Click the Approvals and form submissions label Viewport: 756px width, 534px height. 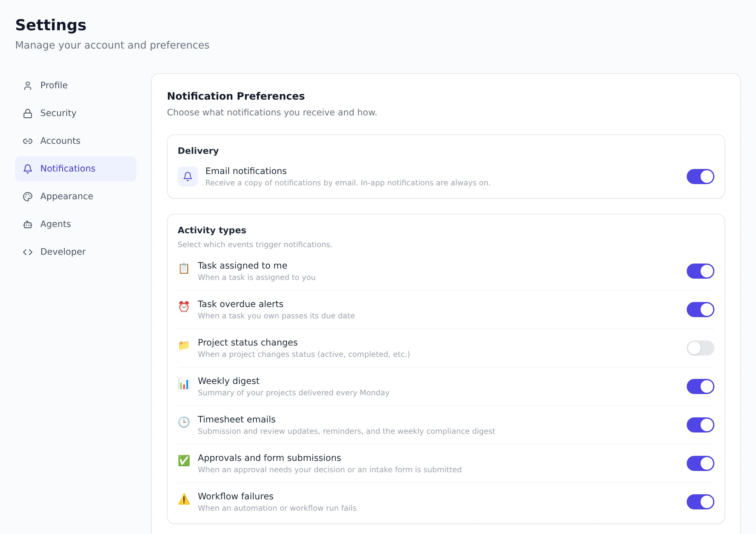(269, 458)
